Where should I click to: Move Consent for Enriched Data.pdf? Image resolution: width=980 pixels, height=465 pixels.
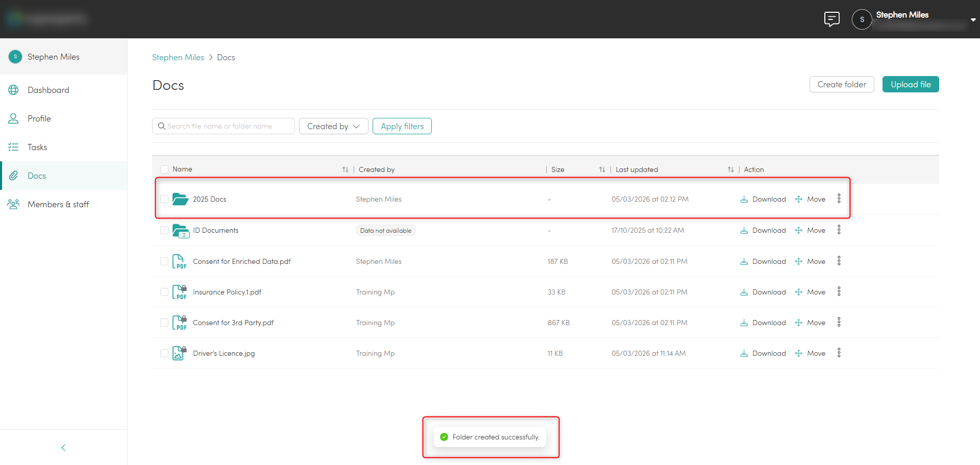(810, 261)
